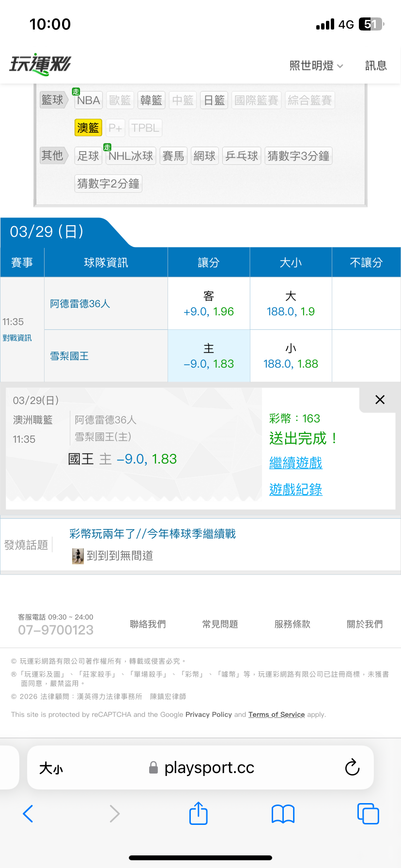Open Google Privacy Policy link
The height and width of the screenshot is (868, 401).
[209, 714]
